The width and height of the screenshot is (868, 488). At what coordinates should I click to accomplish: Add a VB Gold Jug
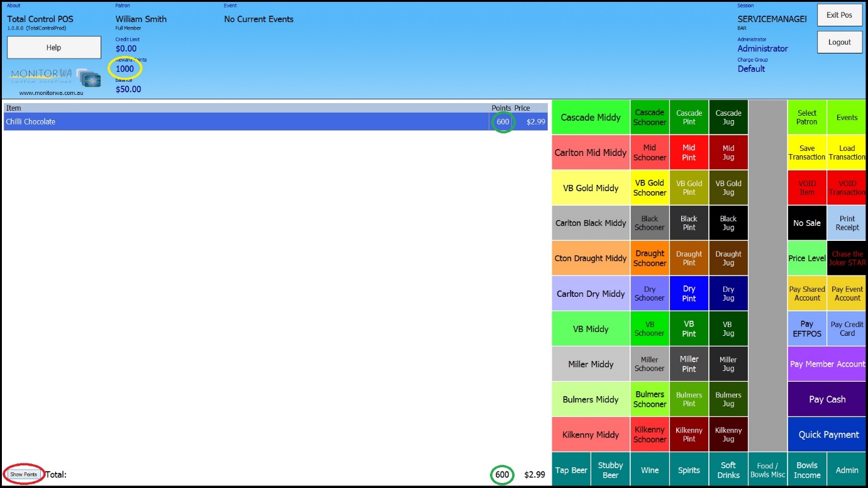pyautogui.click(x=728, y=187)
